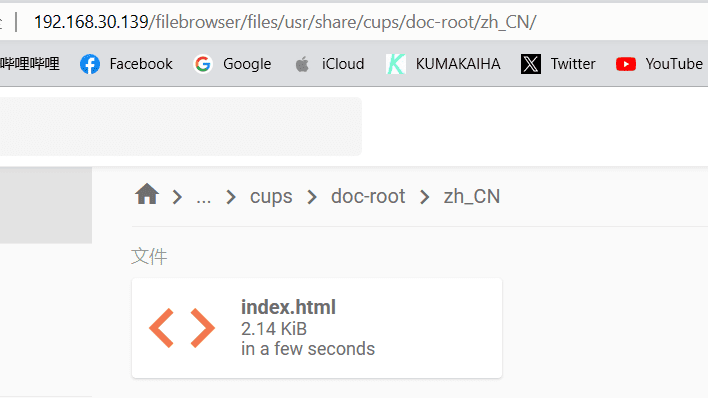
Task: Expand the ellipsis breadcrumb segment
Action: click(204, 197)
